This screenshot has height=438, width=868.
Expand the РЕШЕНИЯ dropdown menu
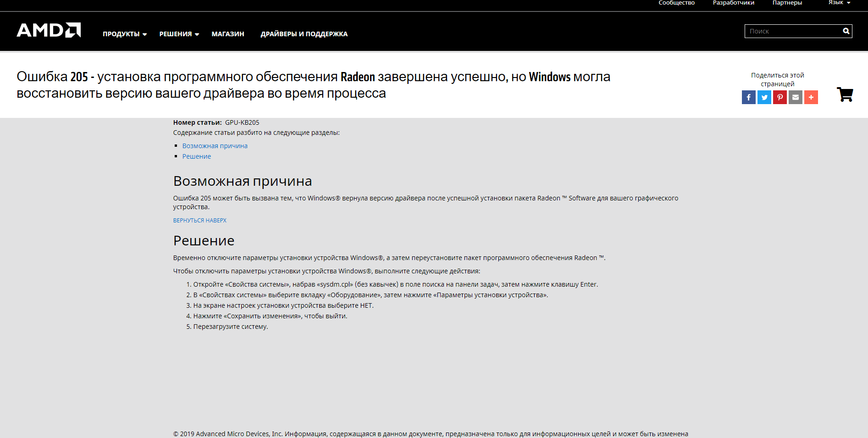pyautogui.click(x=179, y=34)
